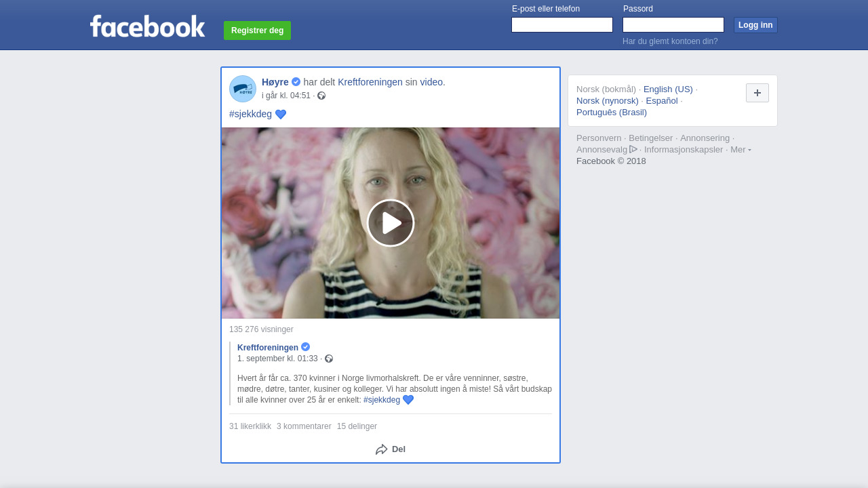The height and width of the screenshot is (488, 868).
Task: Open Høyre's profile picture
Action: tap(243, 89)
